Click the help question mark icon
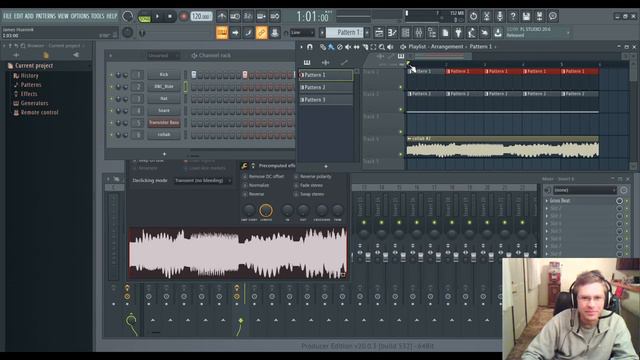640x360 pixels. [x=513, y=16]
